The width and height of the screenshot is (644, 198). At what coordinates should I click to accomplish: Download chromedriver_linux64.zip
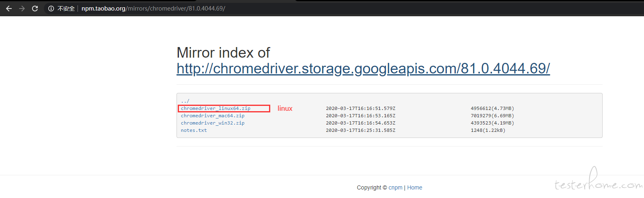[x=215, y=108]
